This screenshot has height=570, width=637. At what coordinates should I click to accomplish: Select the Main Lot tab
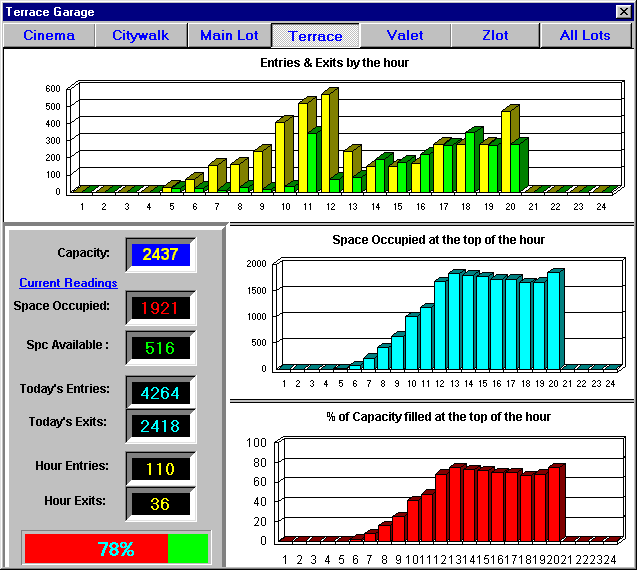(229, 35)
